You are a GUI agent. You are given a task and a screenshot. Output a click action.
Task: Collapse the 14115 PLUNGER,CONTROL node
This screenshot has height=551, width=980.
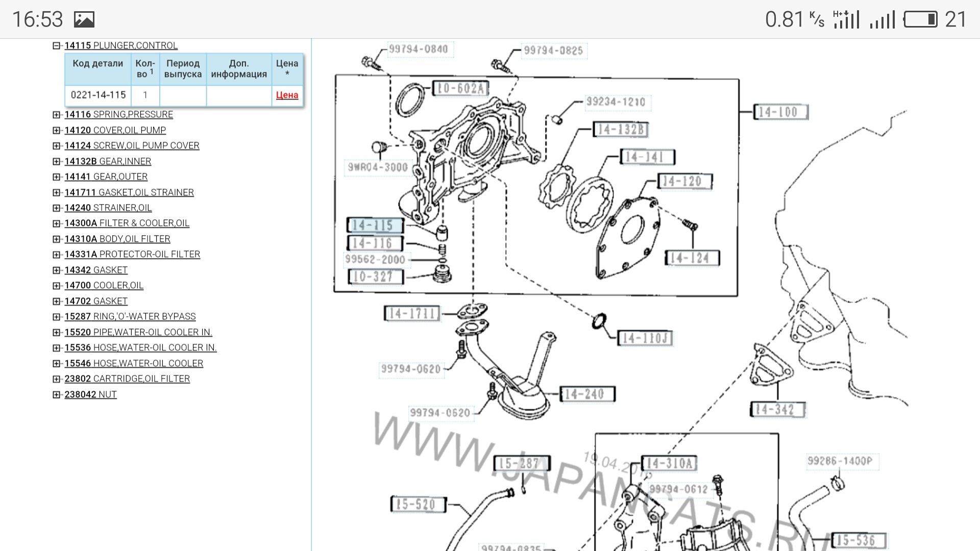(x=56, y=45)
